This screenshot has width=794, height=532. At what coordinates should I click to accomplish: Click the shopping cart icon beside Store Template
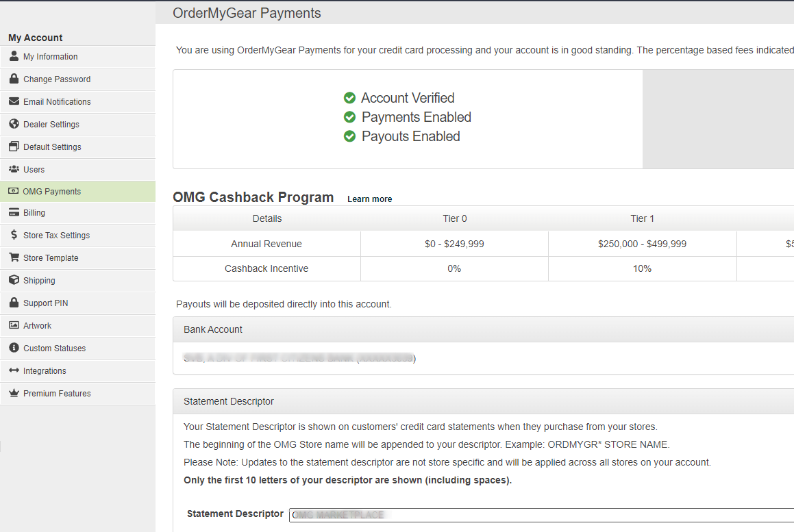pyautogui.click(x=14, y=257)
